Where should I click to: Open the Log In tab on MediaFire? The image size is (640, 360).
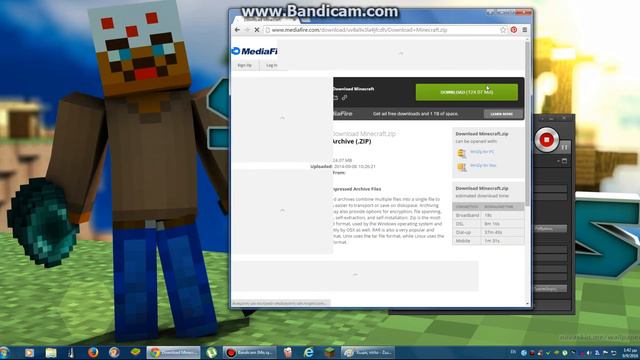271,65
